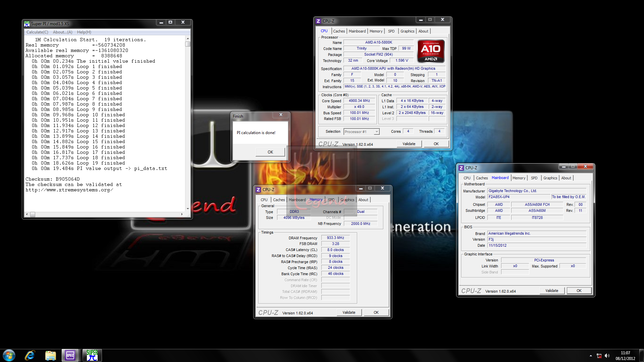This screenshot has width=644, height=362.
Task: Select SPD tab in mainboard CPU-Z window
Action: coord(534,178)
